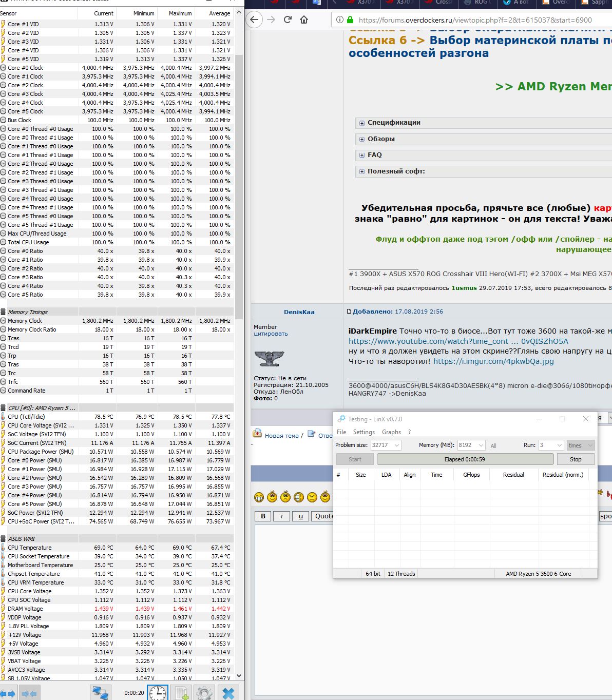This screenshot has width=612, height=700.
Task: Click the post icon beside Добавлено date
Action: (349, 312)
